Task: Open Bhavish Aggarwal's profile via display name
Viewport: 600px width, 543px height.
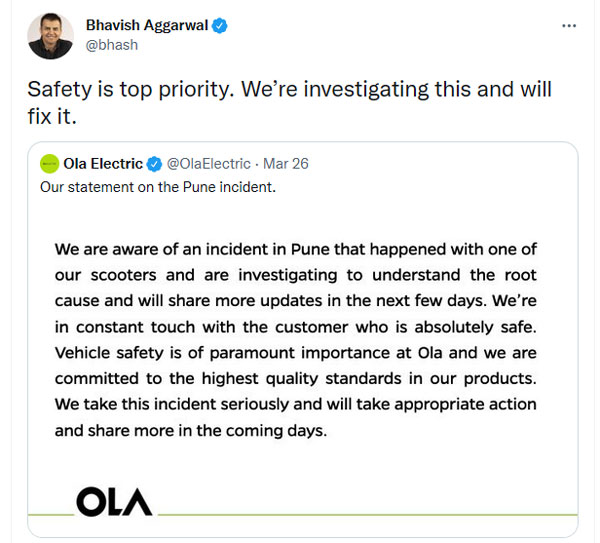Action: click(x=148, y=26)
